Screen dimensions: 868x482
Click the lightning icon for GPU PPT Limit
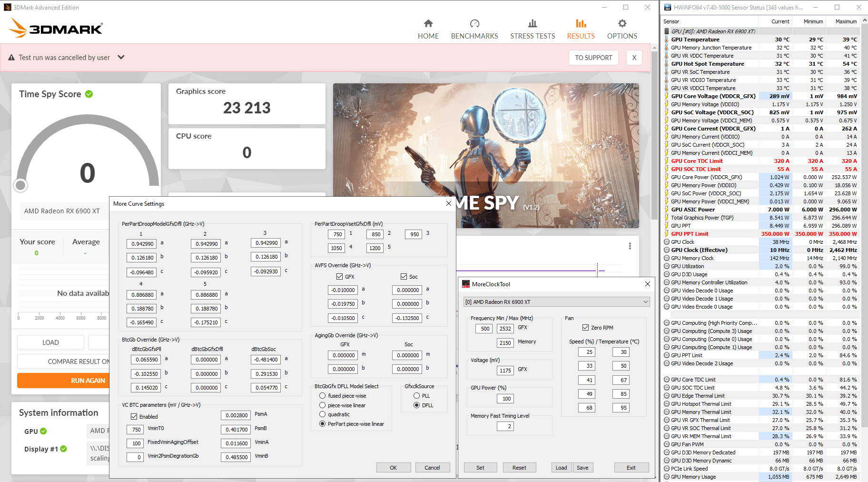click(x=666, y=234)
